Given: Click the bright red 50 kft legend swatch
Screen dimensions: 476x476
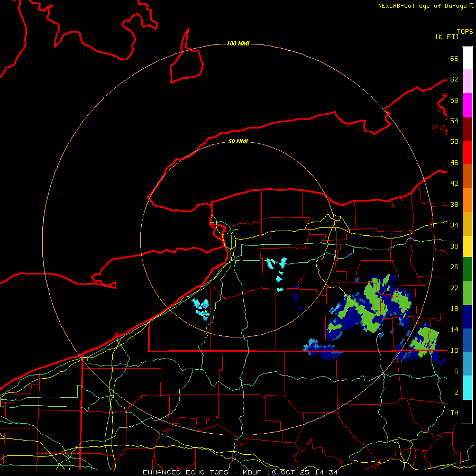Looking at the screenshot, I should coord(467,152).
